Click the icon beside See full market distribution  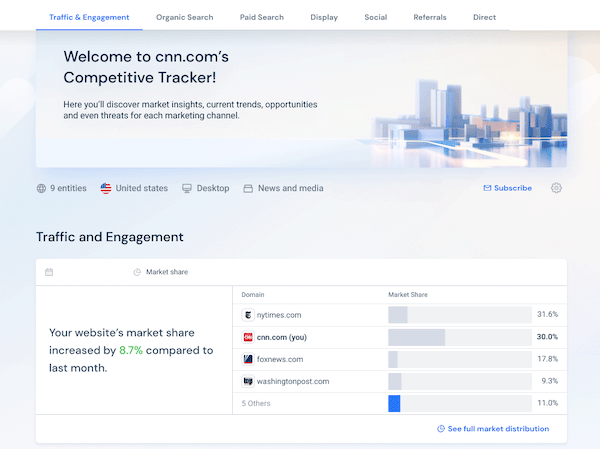(441, 429)
